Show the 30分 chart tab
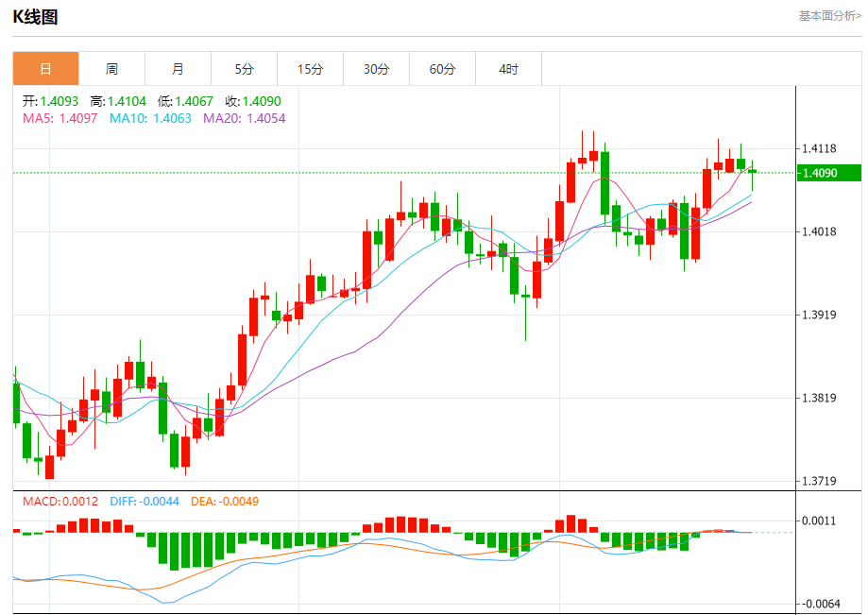868x615 pixels. pyautogui.click(x=376, y=69)
